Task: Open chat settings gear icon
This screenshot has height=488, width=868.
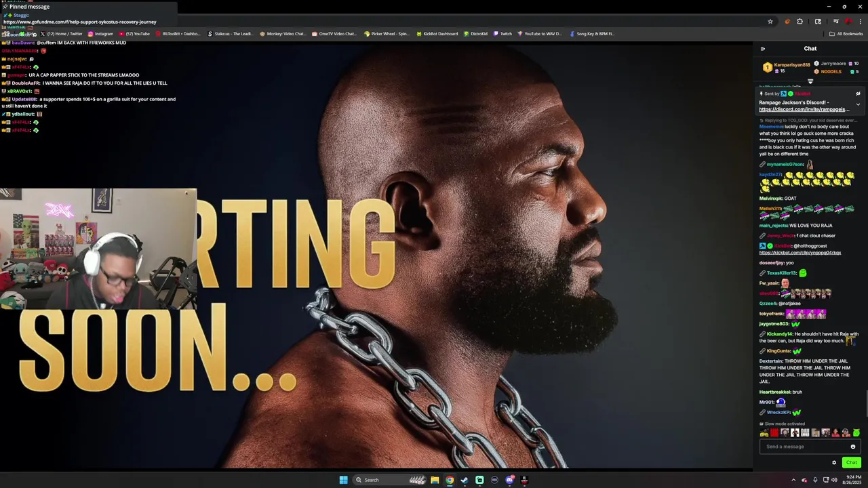Action: click(834, 463)
